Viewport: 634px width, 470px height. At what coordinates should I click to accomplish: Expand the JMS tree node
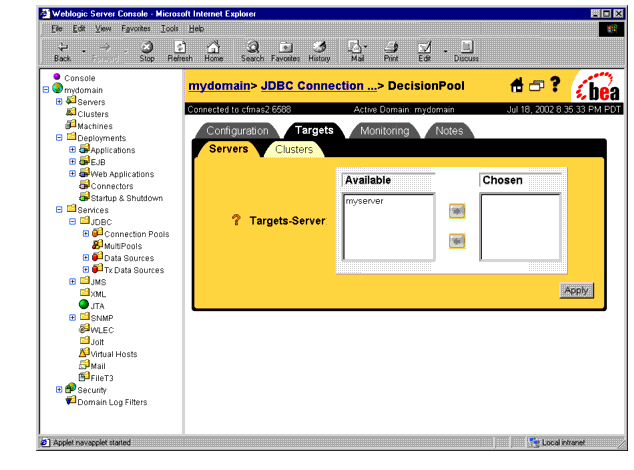coord(72,282)
